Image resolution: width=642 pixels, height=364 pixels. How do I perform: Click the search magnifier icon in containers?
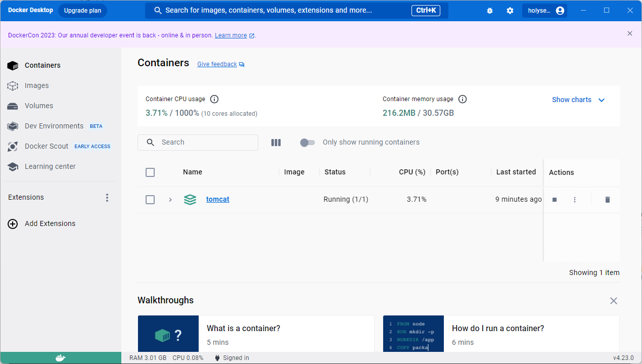[150, 143]
